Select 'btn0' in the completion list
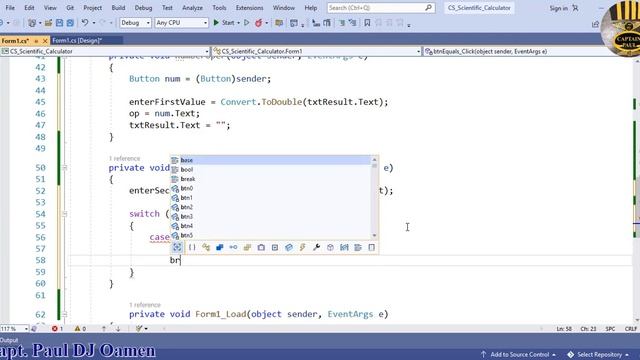The image size is (640, 360). point(270,188)
